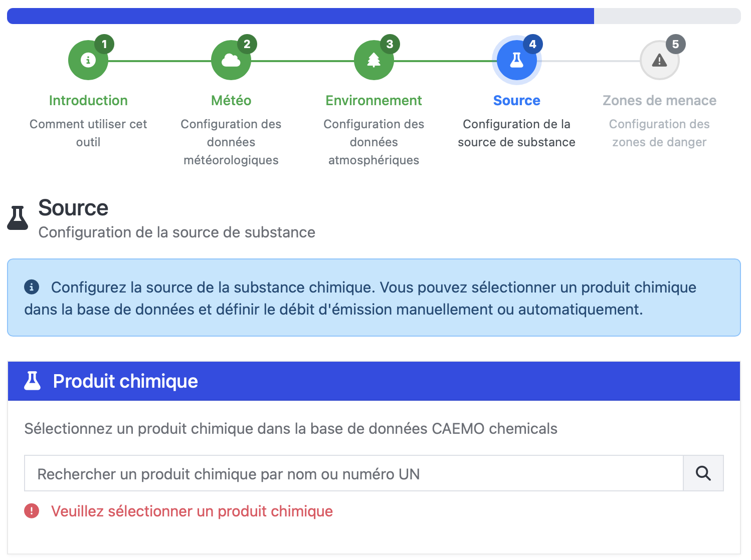Click the blue progress bar
This screenshot has height=560, width=751.
tap(301, 16)
